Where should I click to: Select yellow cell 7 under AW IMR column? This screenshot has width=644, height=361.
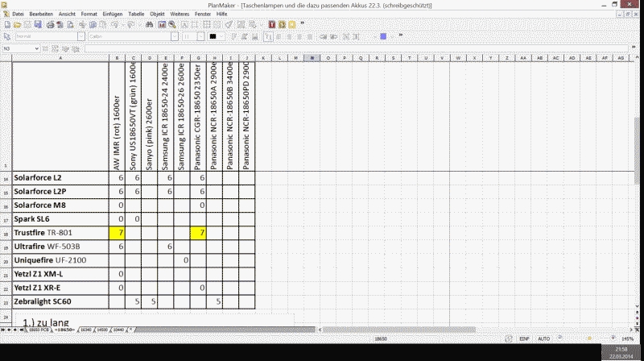click(117, 233)
